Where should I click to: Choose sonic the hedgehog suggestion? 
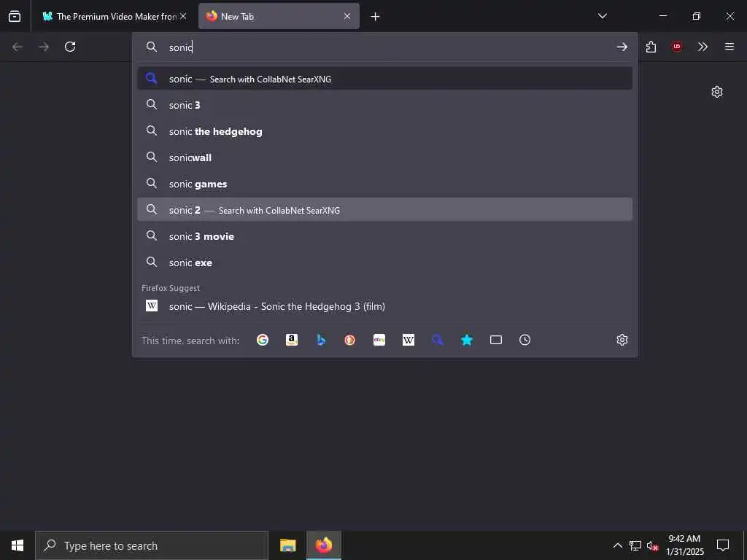pos(384,131)
